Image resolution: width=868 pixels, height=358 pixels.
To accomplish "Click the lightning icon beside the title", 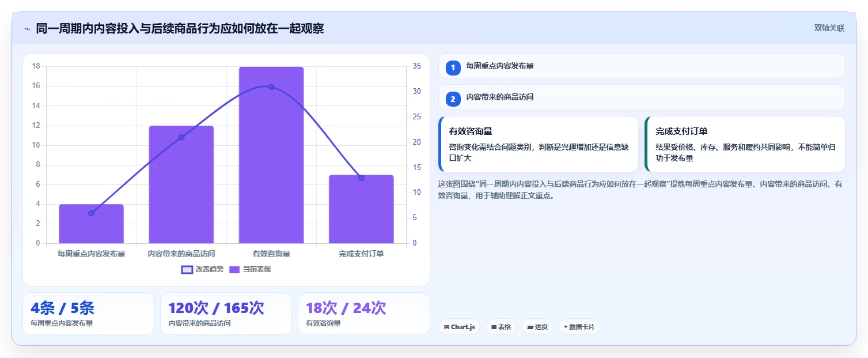I will 27,28.
